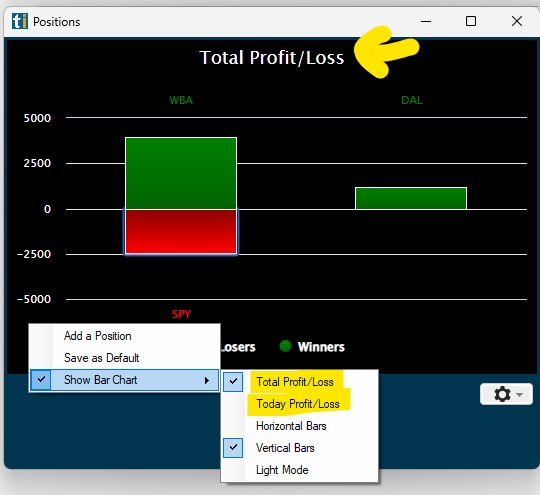
Task: Toggle the Vertical Bars checkmark
Action: click(x=233, y=447)
